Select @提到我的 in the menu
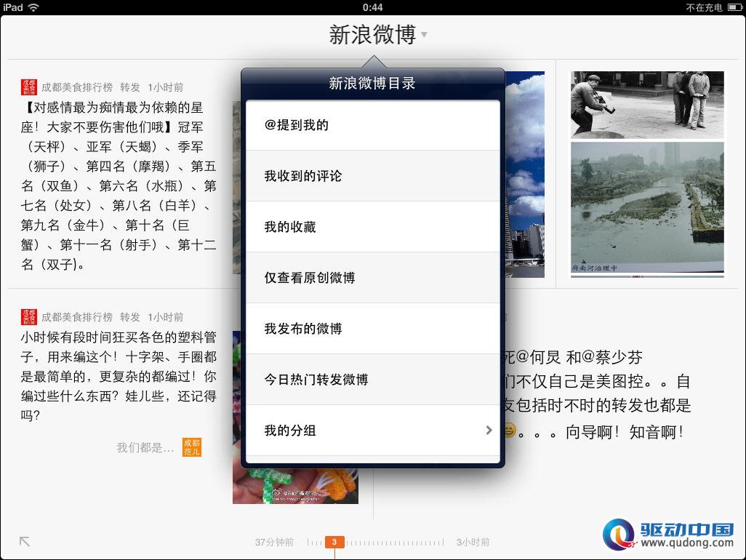The image size is (746, 560). pos(373,125)
